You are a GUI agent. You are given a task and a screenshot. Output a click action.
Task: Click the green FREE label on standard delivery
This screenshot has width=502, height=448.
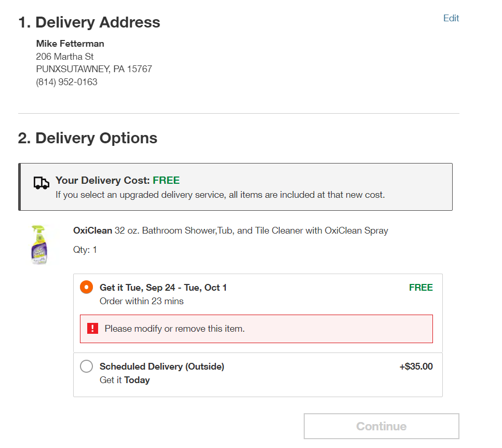[x=420, y=288]
